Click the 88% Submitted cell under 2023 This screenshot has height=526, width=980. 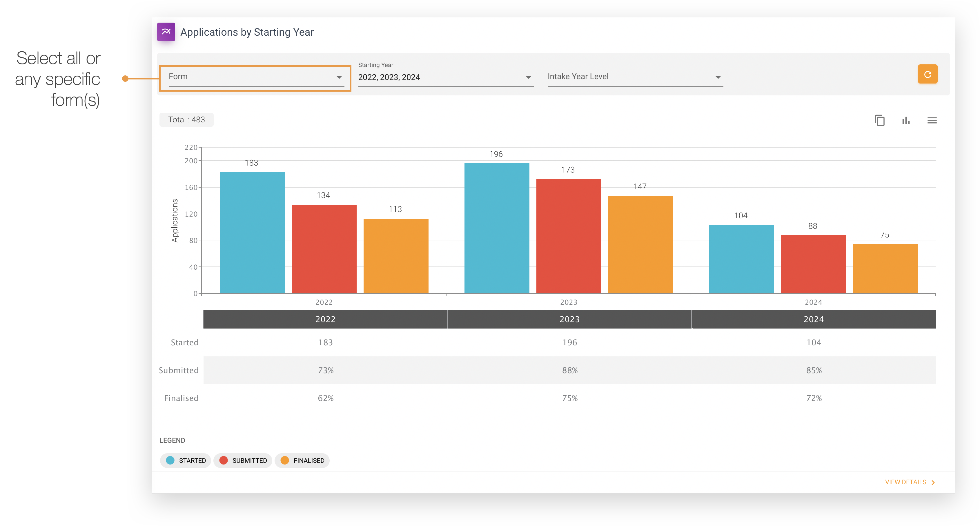pos(569,370)
